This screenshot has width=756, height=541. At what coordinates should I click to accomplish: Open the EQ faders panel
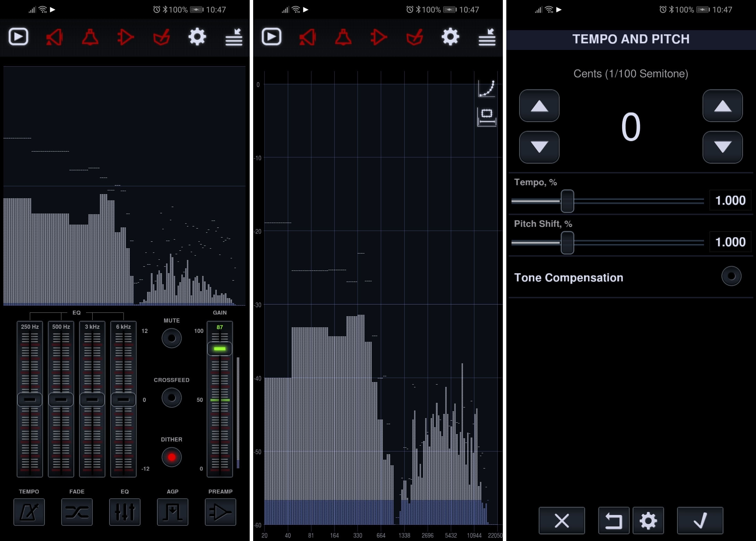[125, 512]
